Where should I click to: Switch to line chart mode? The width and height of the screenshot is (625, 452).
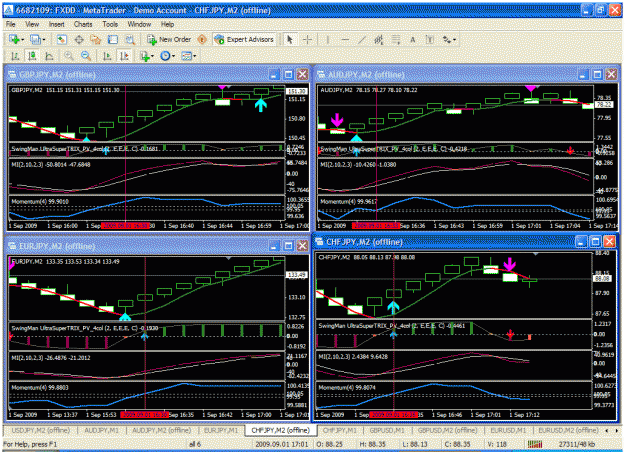point(49,56)
